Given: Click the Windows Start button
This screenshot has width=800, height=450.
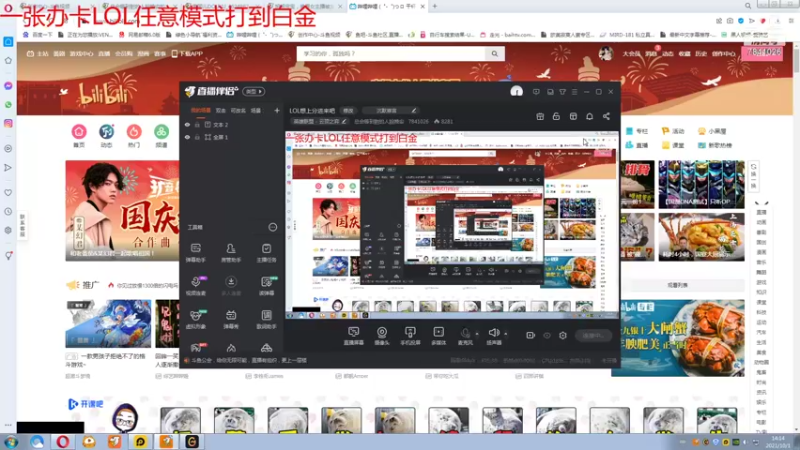Looking at the screenshot, I should coord(11,442).
